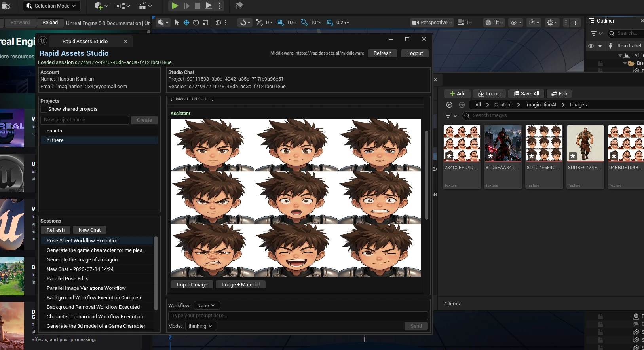Image resolution: width=644 pixels, height=350 pixels.
Task: Open the surface snapping dropdown
Action: coord(245,23)
